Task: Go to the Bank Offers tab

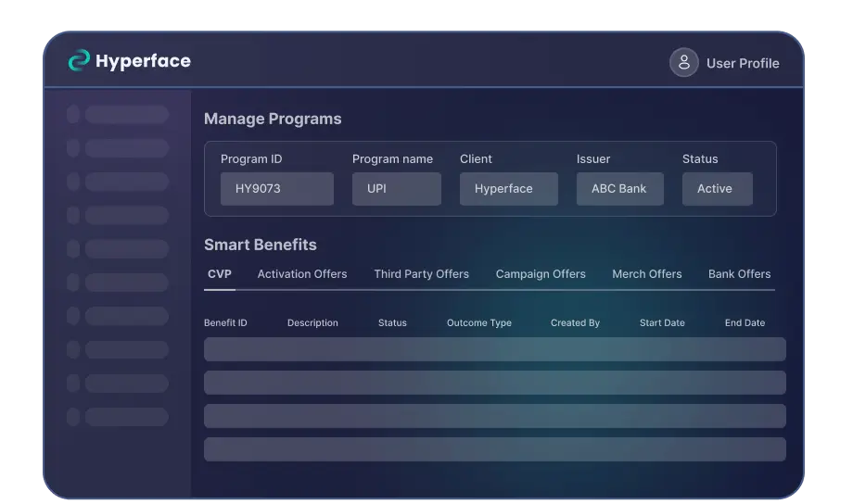Action: click(739, 274)
